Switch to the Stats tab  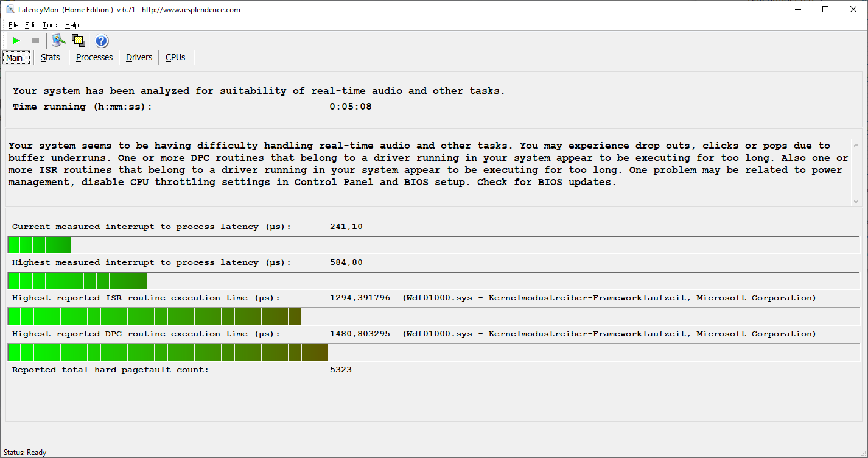[x=51, y=57]
